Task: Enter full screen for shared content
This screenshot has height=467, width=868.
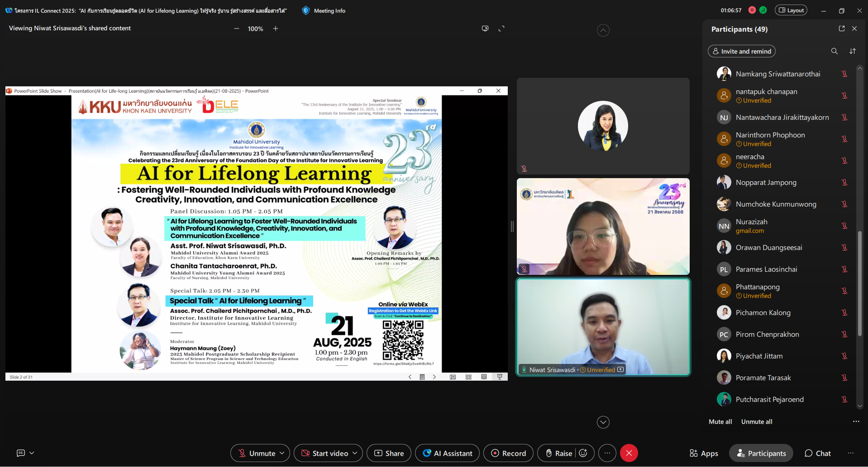Action: click(501, 28)
